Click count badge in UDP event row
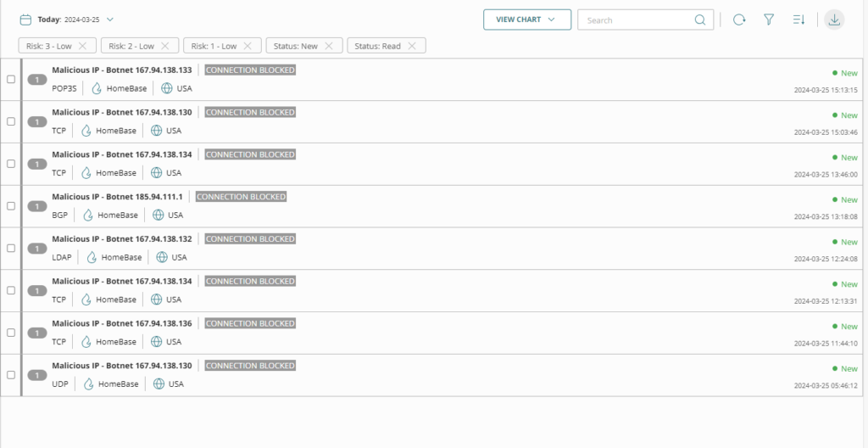 click(37, 375)
